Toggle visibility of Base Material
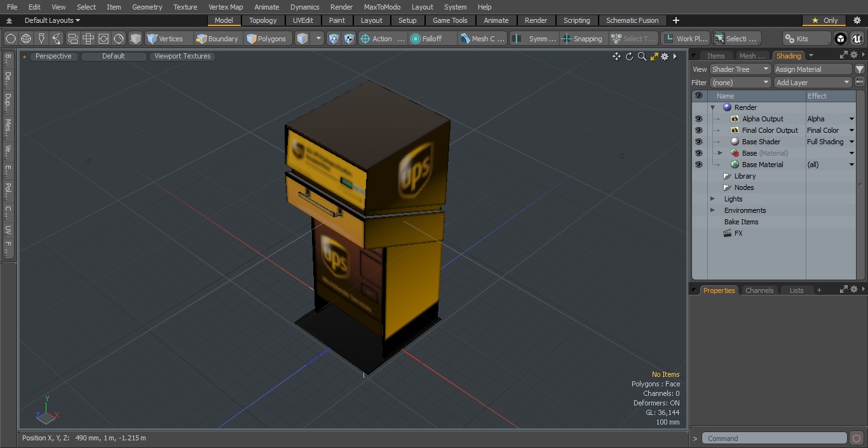This screenshot has height=448, width=868. [x=699, y=165]
